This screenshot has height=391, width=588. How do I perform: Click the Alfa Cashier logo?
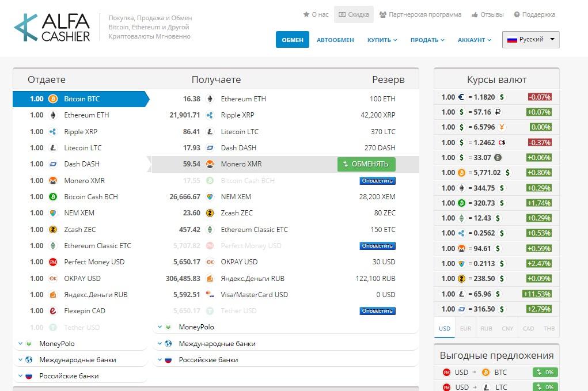click(52, 27)
